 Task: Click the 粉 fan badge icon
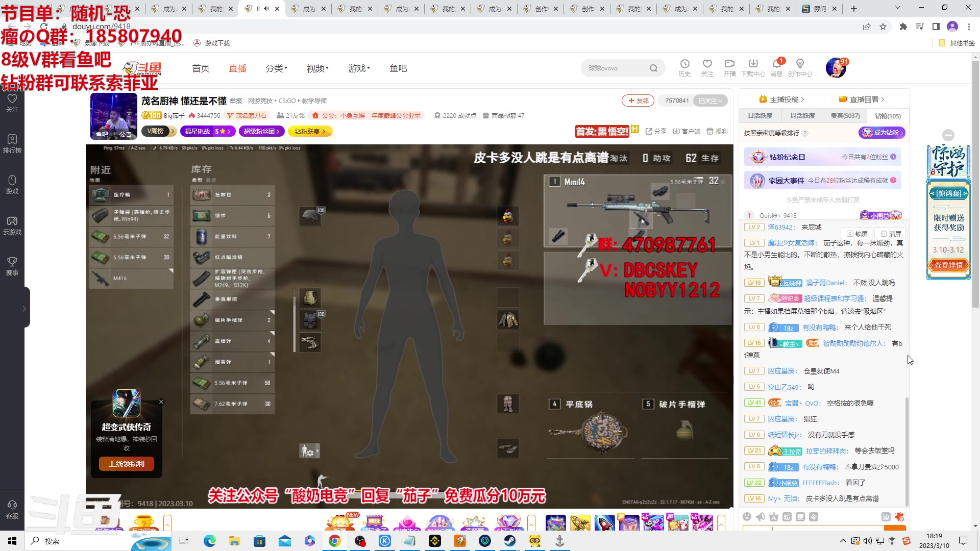coord(787,517)
